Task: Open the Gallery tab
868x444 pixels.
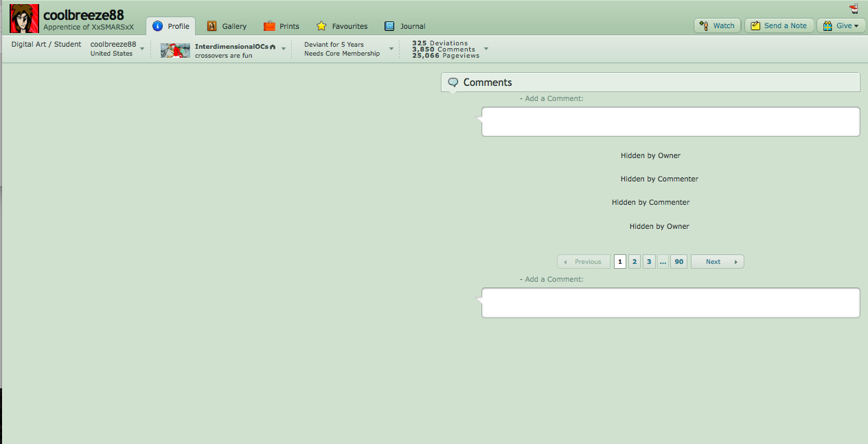Action: point(227,26)
